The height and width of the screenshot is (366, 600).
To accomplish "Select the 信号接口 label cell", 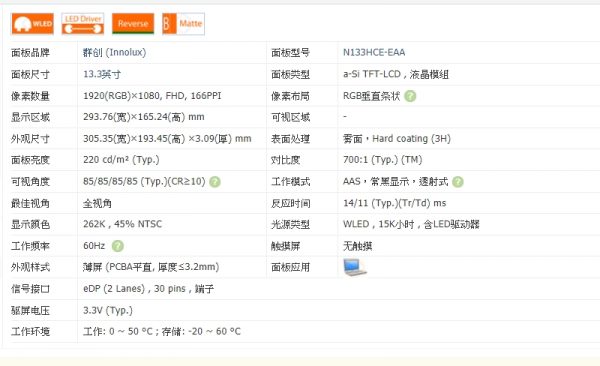I will (x=30, y=289).
